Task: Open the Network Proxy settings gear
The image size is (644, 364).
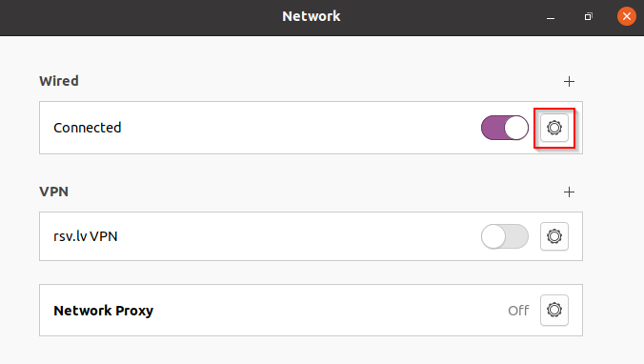Action: 554,310
